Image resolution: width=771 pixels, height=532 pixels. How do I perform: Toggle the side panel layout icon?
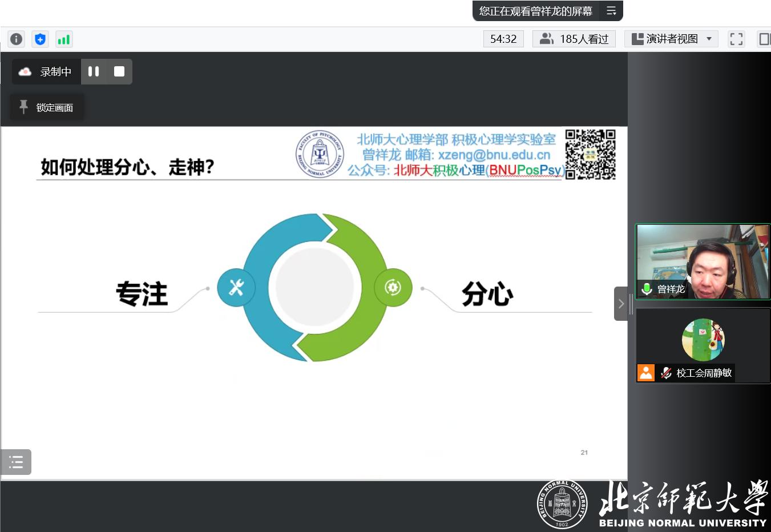[x=764, y=39]
